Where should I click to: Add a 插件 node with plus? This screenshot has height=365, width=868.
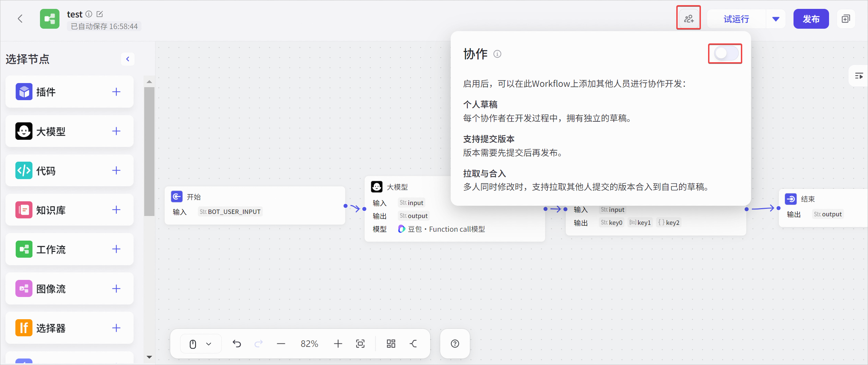point(116,92)
